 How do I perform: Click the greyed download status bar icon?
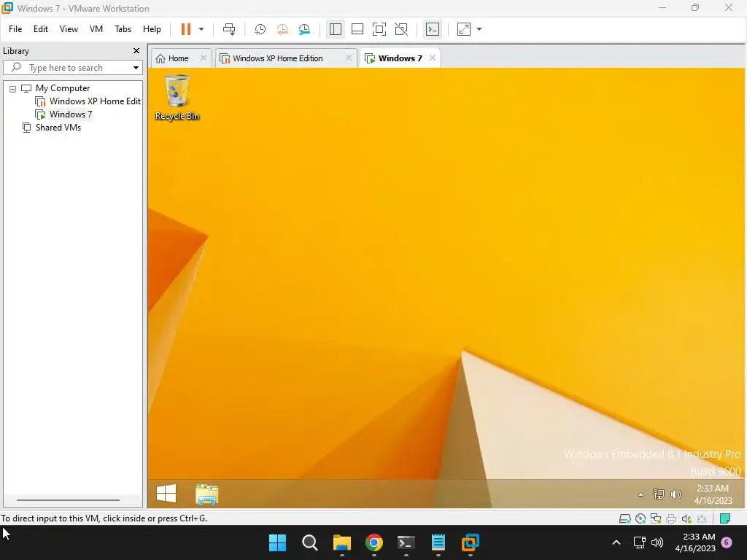[x=702, y=518]
